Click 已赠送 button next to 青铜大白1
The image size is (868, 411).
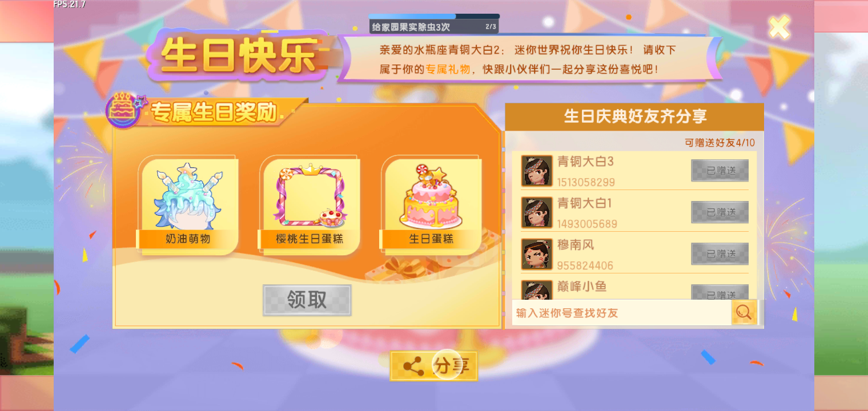[x=720, y=212]
